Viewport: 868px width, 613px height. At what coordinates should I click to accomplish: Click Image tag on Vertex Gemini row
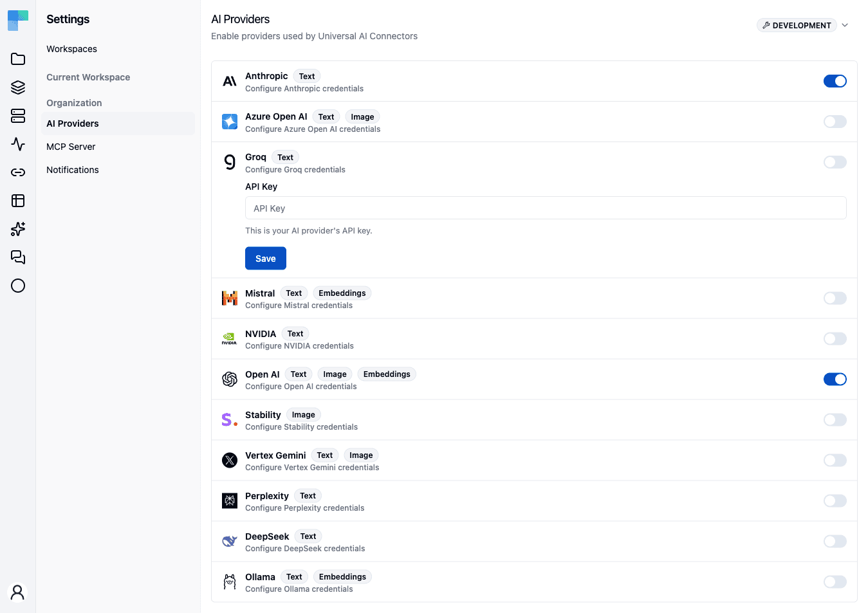coord(361,455)
